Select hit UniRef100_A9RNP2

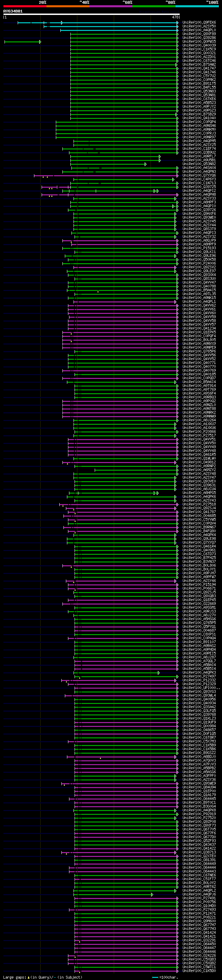(x=199, y=466)
